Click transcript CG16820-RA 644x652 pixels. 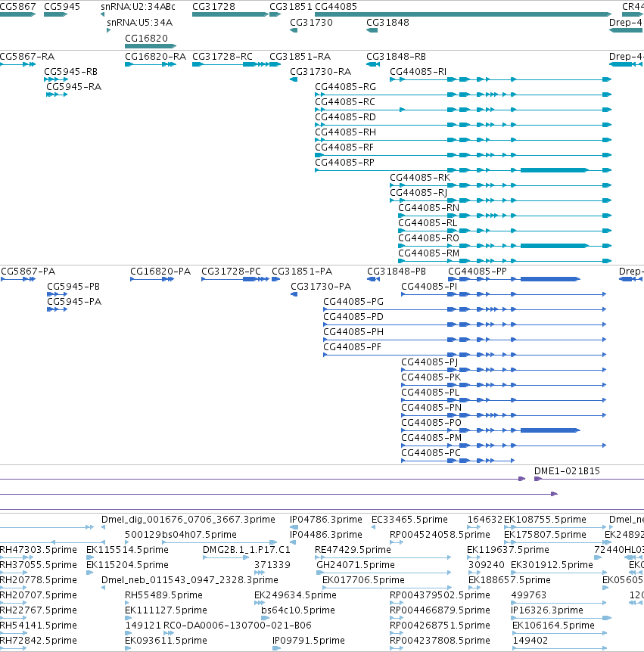pos(156,57)
